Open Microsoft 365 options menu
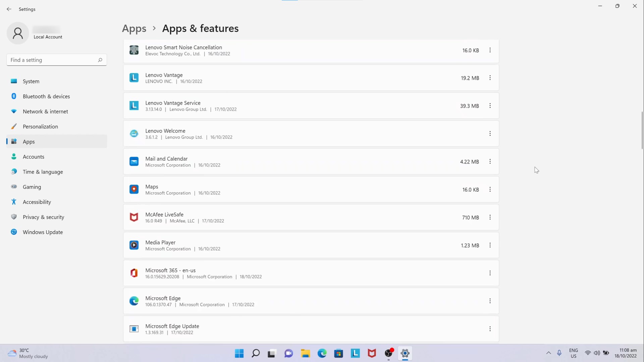 pos(490,273)
